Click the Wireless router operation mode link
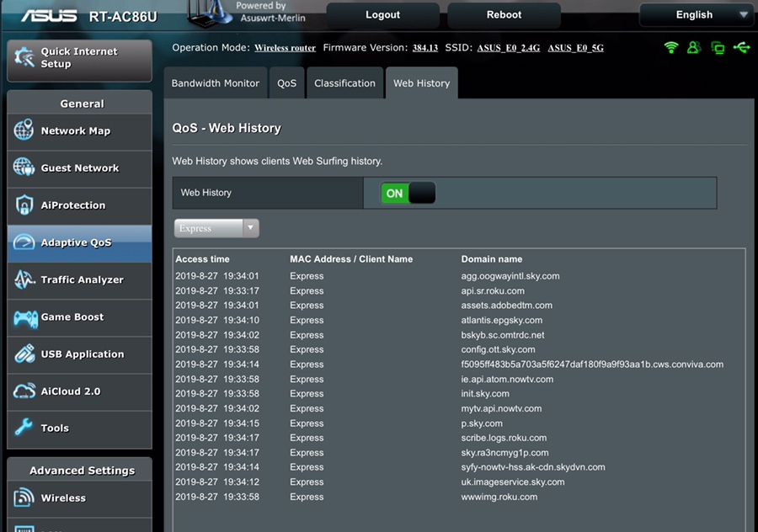The height and width of the screenshot is (532, 758). pos(286,48)
